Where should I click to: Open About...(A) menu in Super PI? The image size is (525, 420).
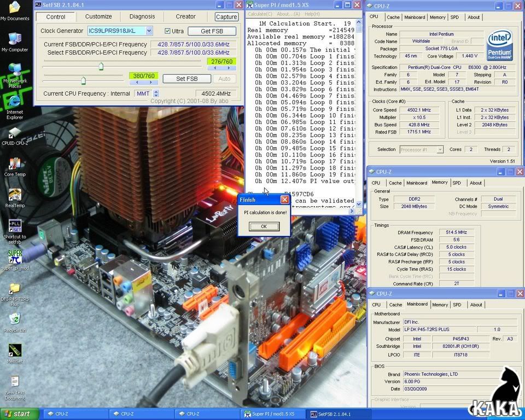[288, 14]
